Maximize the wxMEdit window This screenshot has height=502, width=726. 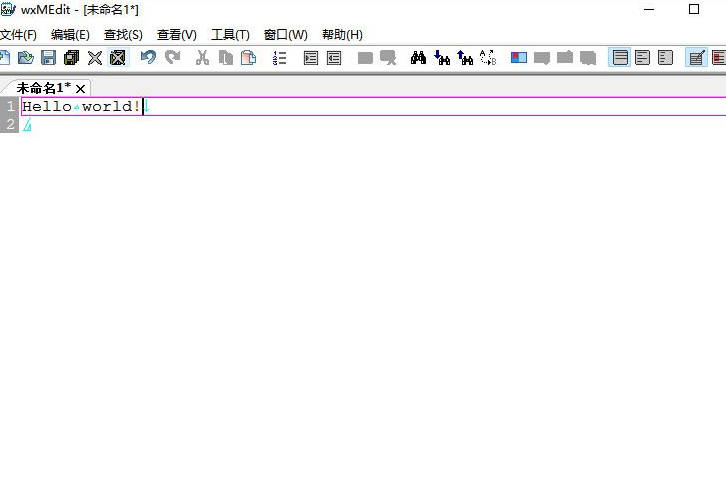694,9
